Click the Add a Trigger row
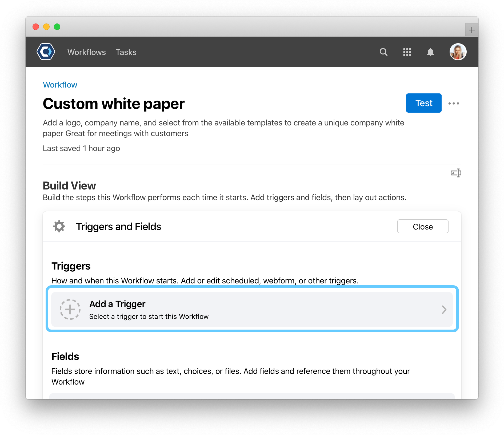 (x=252, y=309)
